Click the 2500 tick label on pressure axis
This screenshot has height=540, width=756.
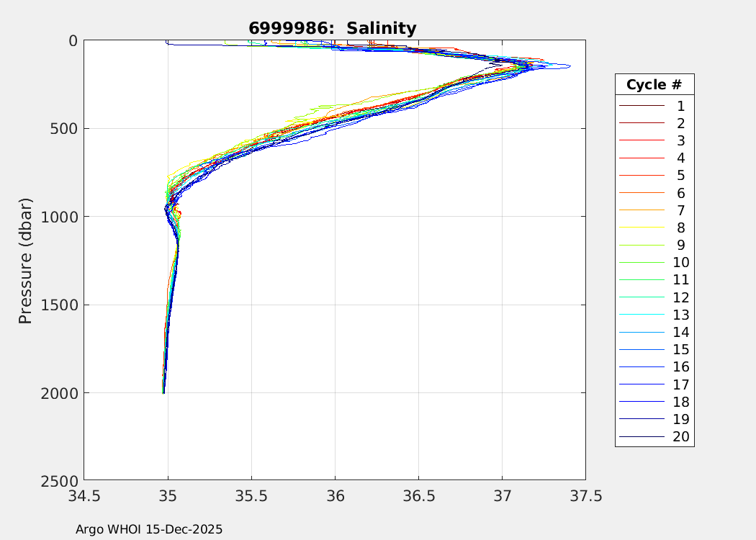click(x=61, y=480)
